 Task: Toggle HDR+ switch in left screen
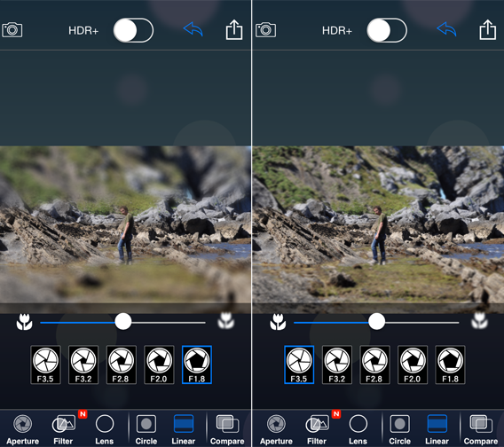click(133, 30)
